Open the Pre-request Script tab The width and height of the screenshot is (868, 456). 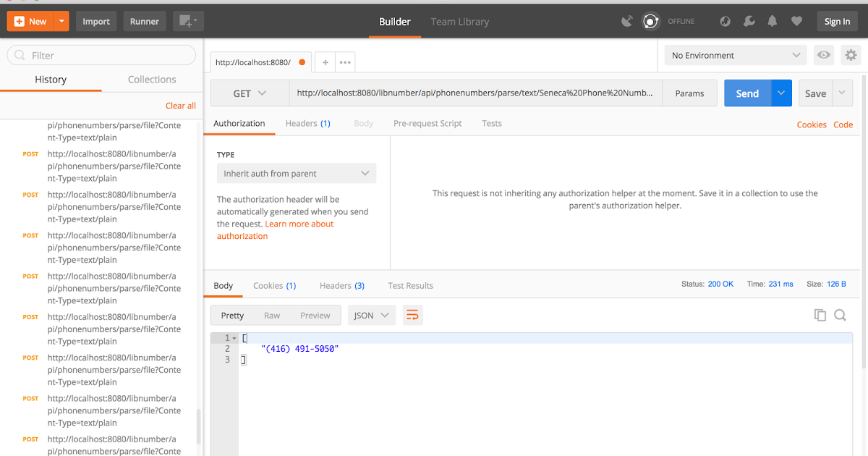coord(427,123)
